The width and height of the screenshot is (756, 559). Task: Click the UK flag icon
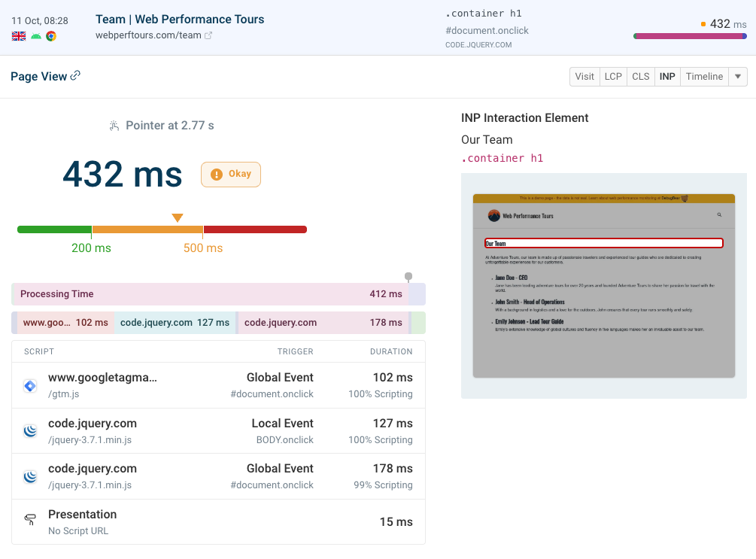tap(19, 36)
